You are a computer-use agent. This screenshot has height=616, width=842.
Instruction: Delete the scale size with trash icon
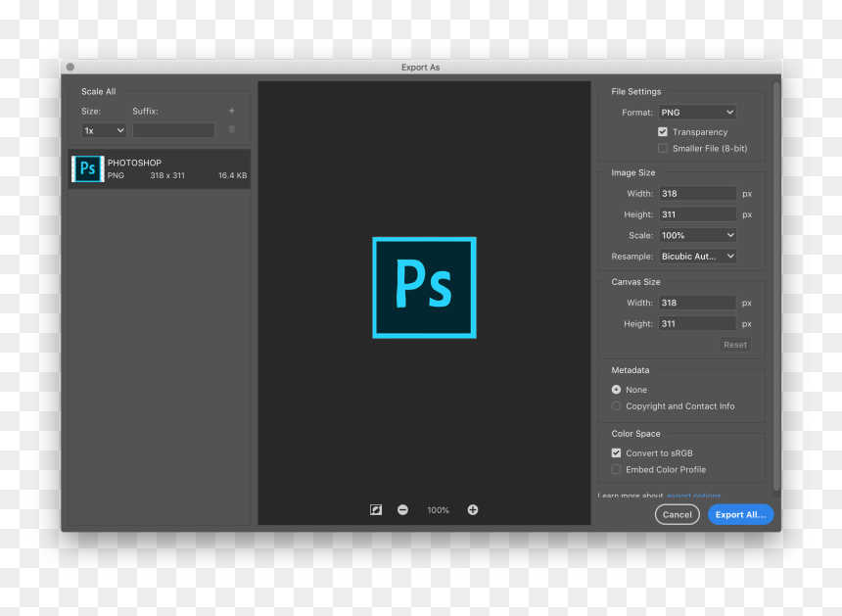[231, 129]
